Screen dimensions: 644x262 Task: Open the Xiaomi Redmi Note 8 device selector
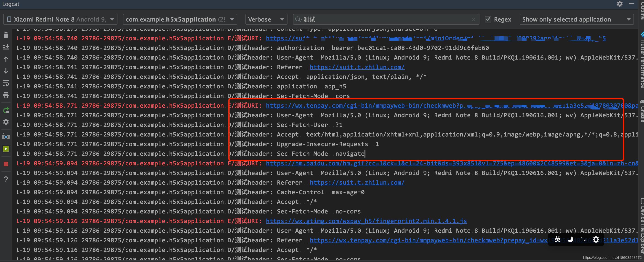(x=60, y=19)
